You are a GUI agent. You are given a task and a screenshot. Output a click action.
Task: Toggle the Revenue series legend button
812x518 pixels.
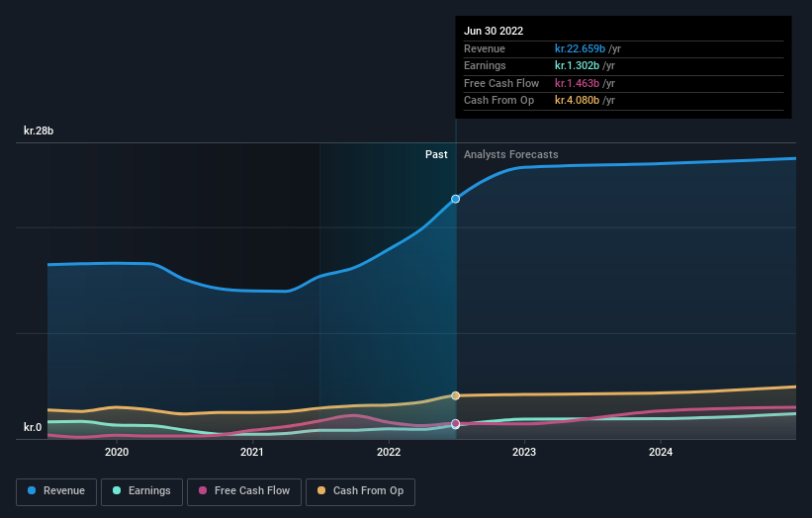tap(56, 491)
